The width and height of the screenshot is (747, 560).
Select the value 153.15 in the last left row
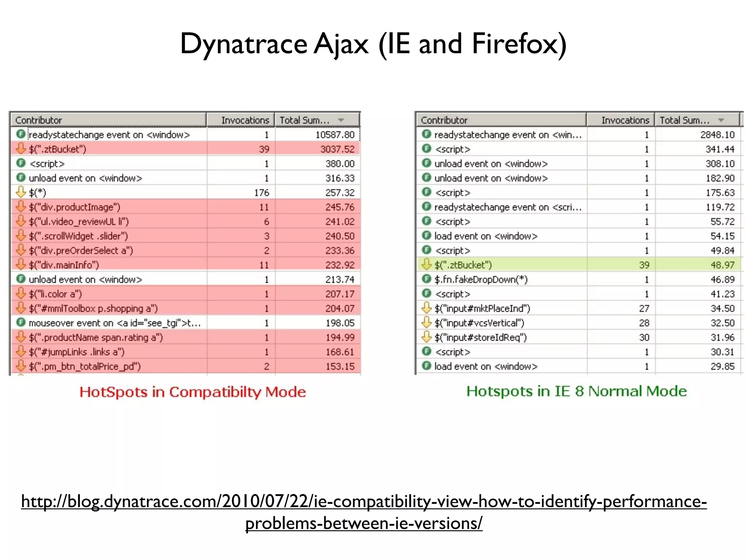[340, 366]
